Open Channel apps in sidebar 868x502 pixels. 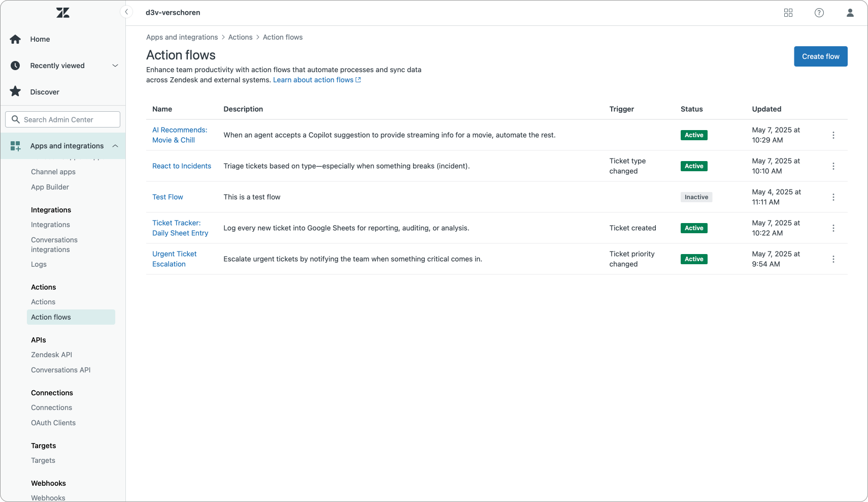point(53,172)
